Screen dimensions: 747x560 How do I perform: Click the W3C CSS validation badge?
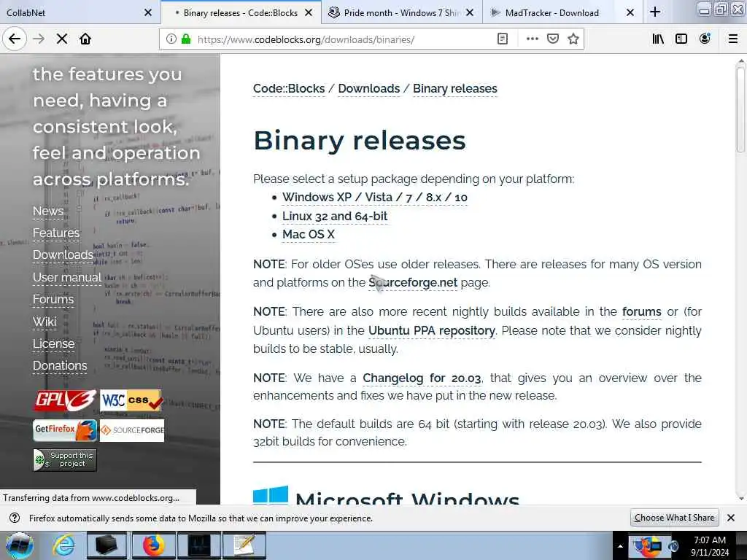coord(131,400)
